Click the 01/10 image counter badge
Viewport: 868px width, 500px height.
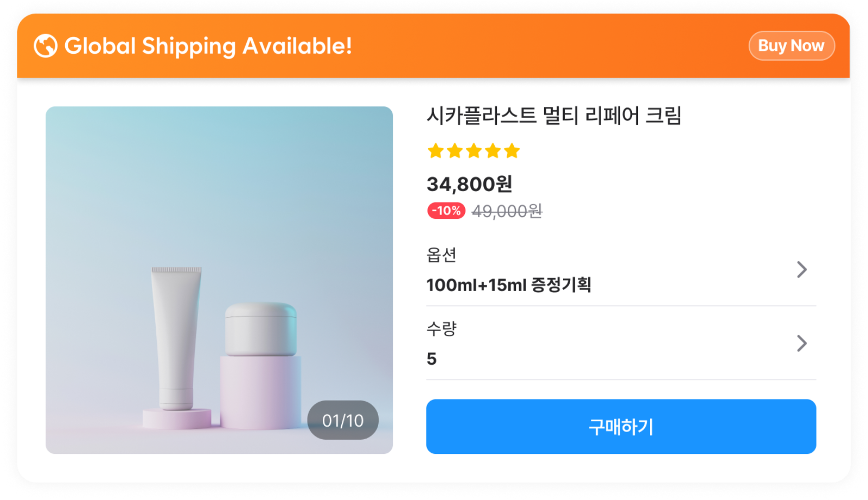[x=343, y=420]
